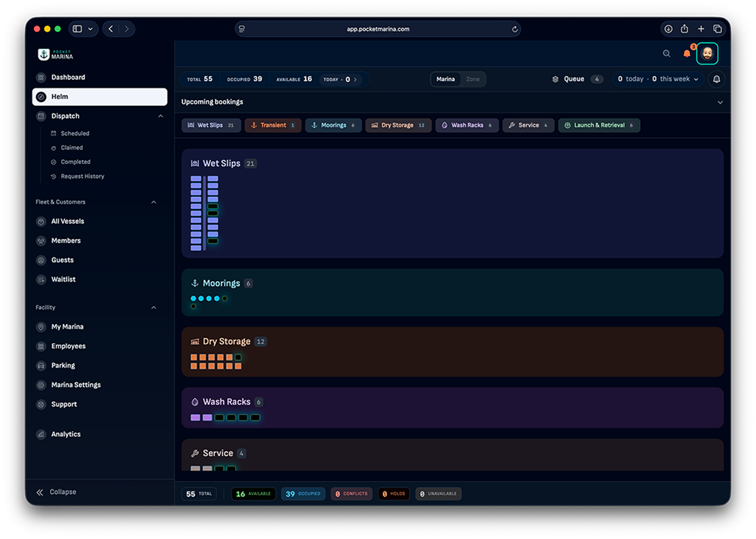
Task: Click the Waitlist icon
Action: [x=41, y=279]
